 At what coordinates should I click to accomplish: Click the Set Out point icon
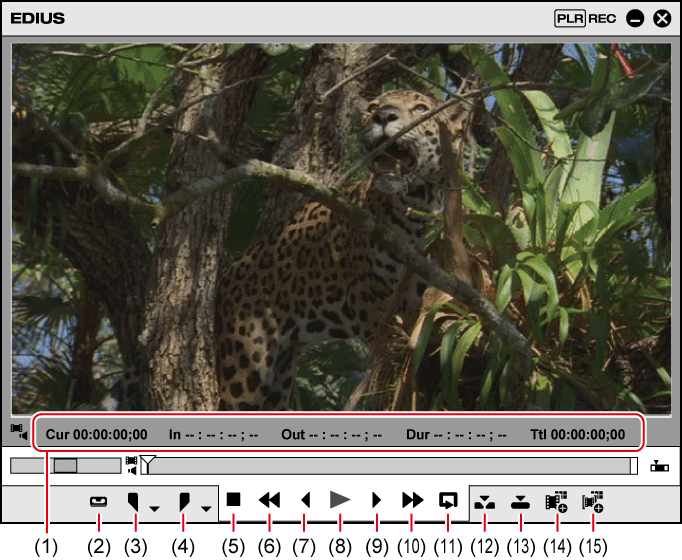pos(184,502)
